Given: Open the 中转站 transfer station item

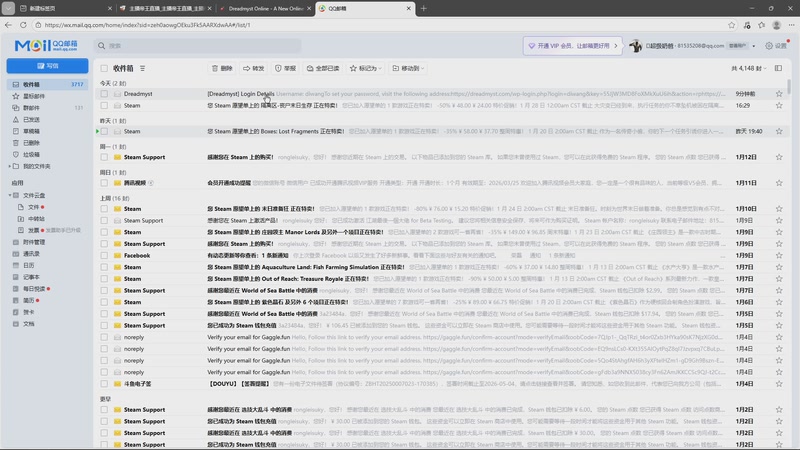Looking at the screenshot, I should pos(36,219).
